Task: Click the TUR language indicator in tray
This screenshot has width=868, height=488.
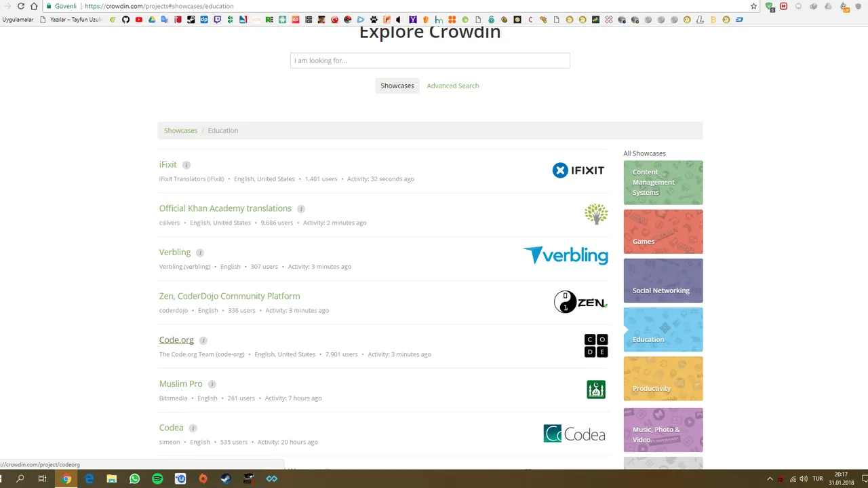Action: [818, 478]
